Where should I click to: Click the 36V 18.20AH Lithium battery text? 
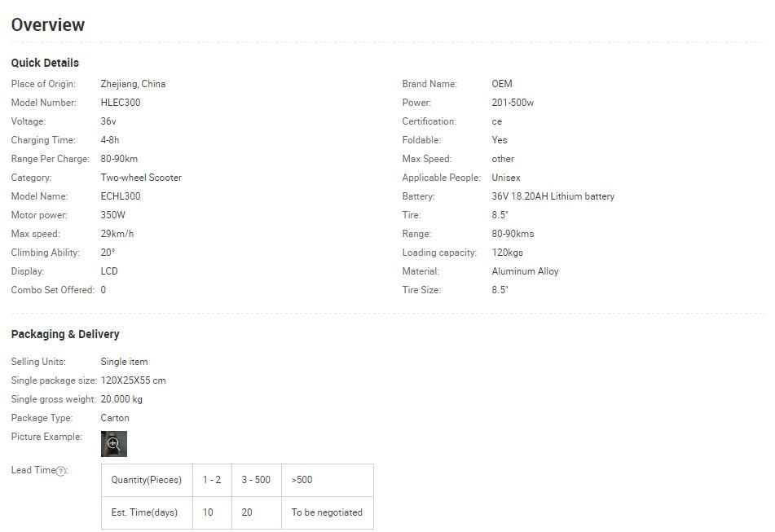tap(553, 196)
